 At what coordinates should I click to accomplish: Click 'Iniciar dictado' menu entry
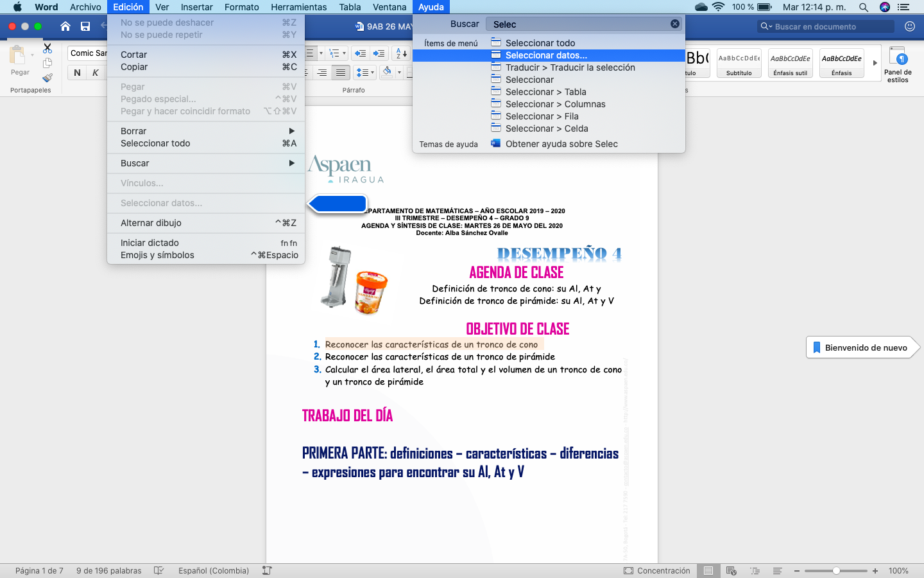click(x=206, y=243)
